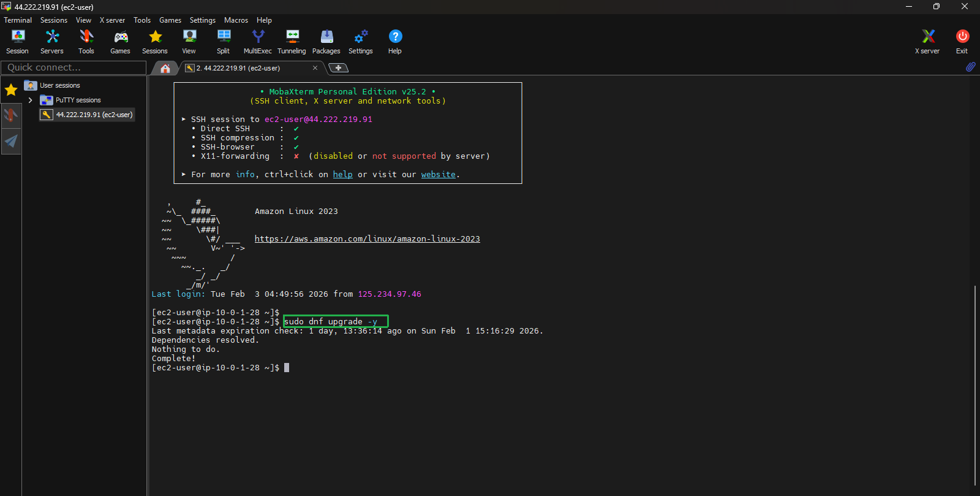
Task: Split the terminal with Split icon
Action: click(224, 42)
